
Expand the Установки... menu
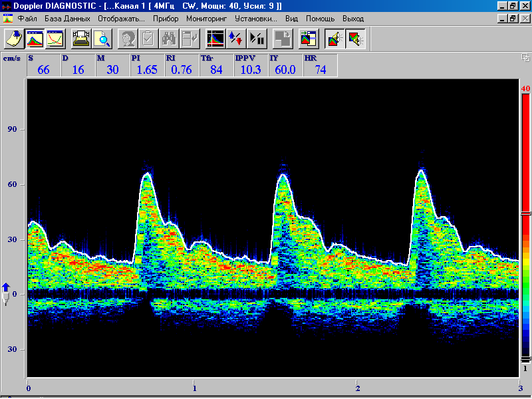pos(256,19)
